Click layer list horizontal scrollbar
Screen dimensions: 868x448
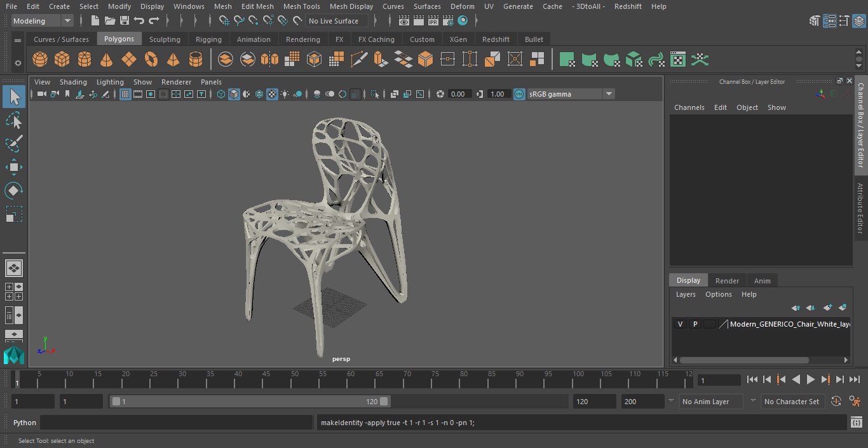(745, 360)
